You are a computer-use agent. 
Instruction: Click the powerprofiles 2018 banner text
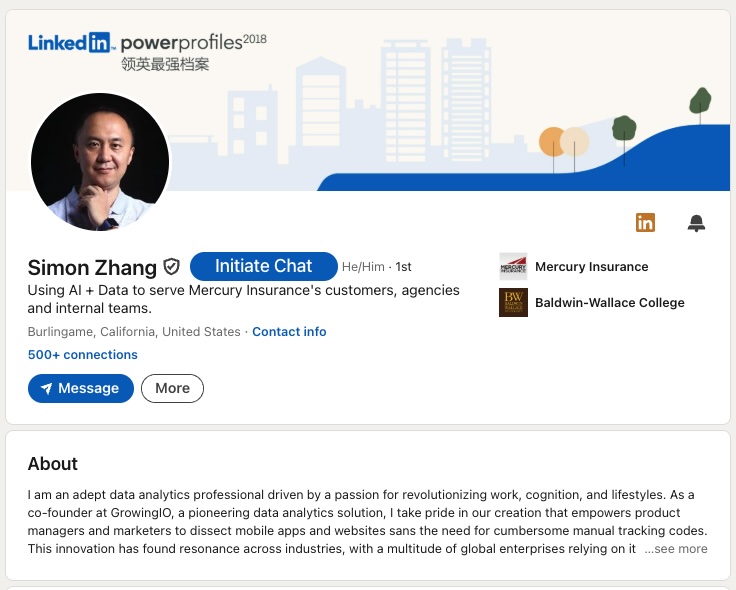click(x=193, y=42)
